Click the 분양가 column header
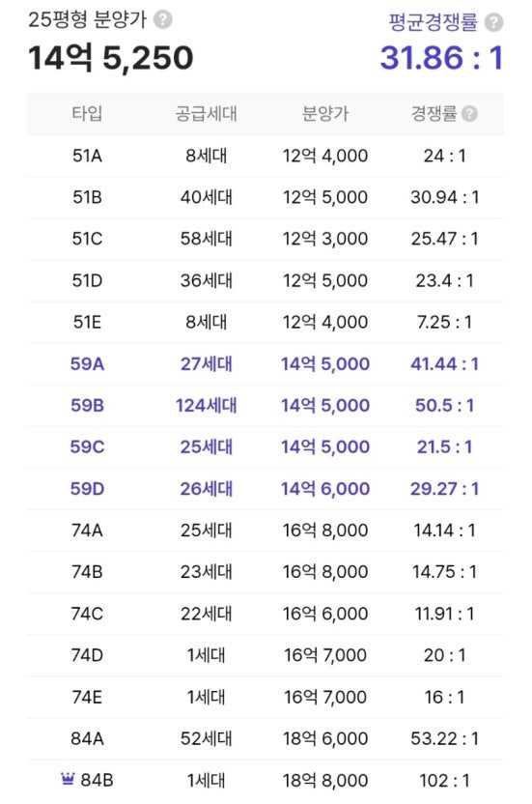The image size is (532, 804). pos(325,113)
